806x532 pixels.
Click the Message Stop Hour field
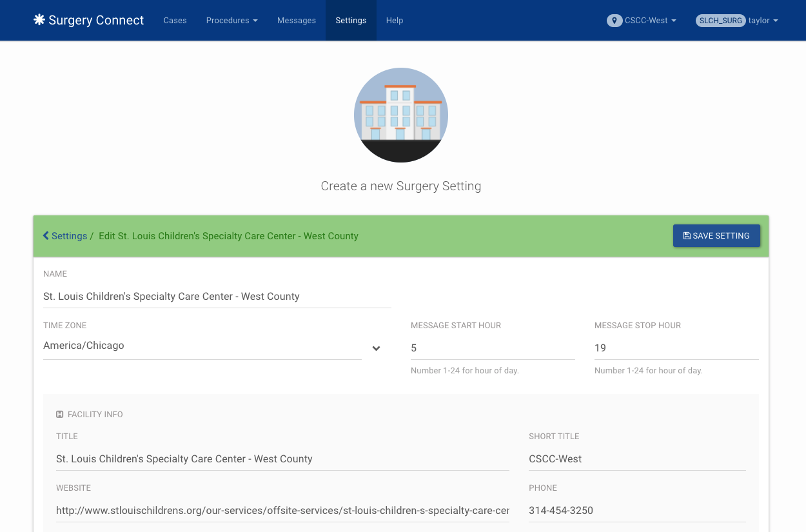click(676, 348)
